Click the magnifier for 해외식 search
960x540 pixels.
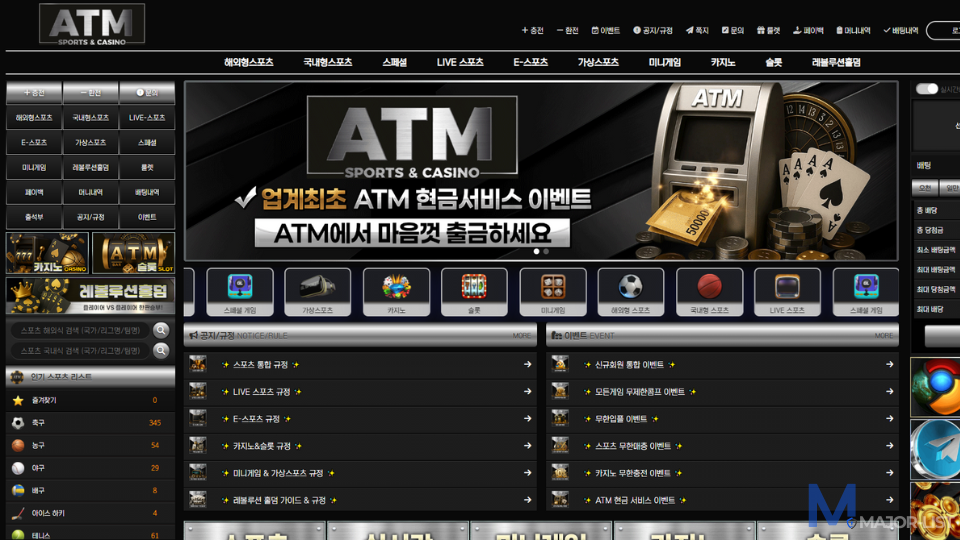tap(161, 330)
